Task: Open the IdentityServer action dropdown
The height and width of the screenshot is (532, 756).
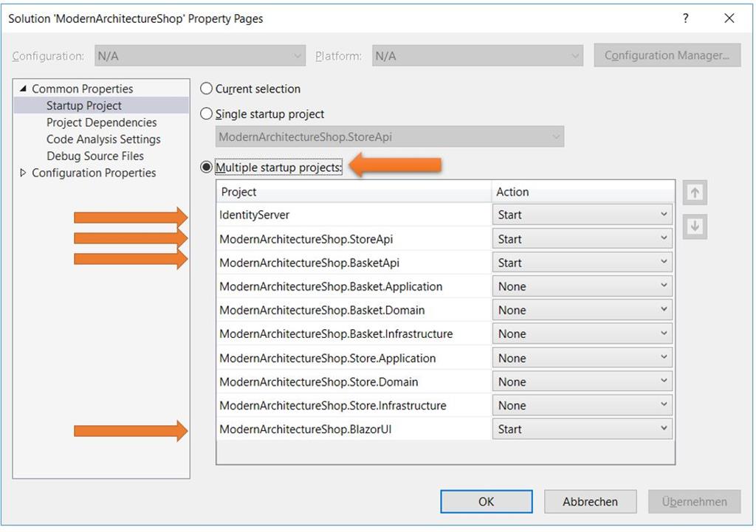Action: point(582,215)
